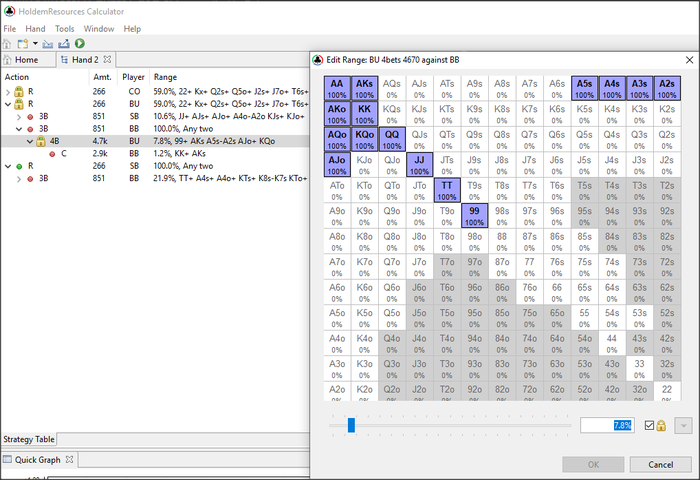The image size is (700, 480).
Task: Select range text '7.8%, 99+ AKs A5s-A2s AJo+ KQo'
Action: (x=214, y=141)
